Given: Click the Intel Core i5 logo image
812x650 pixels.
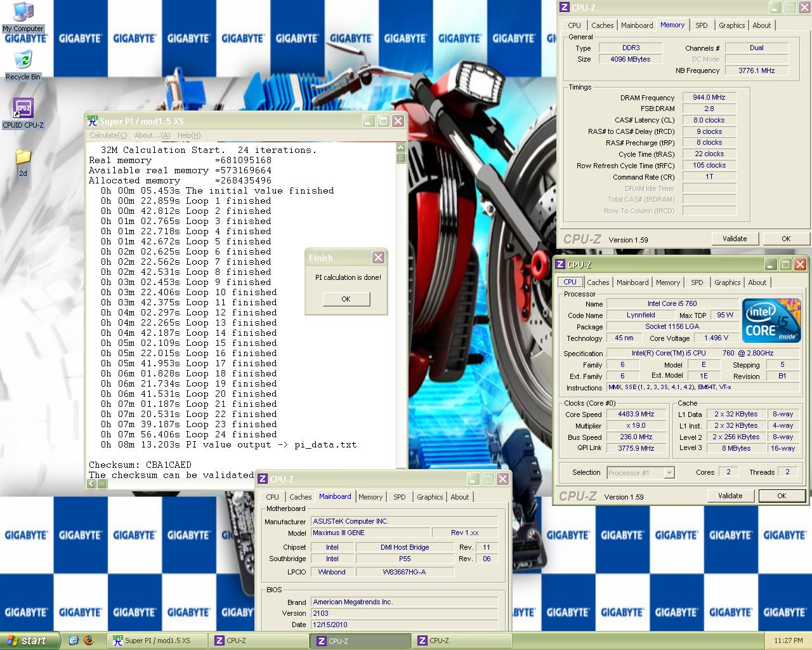Looking at the screenshot, I should pos(771,321).
